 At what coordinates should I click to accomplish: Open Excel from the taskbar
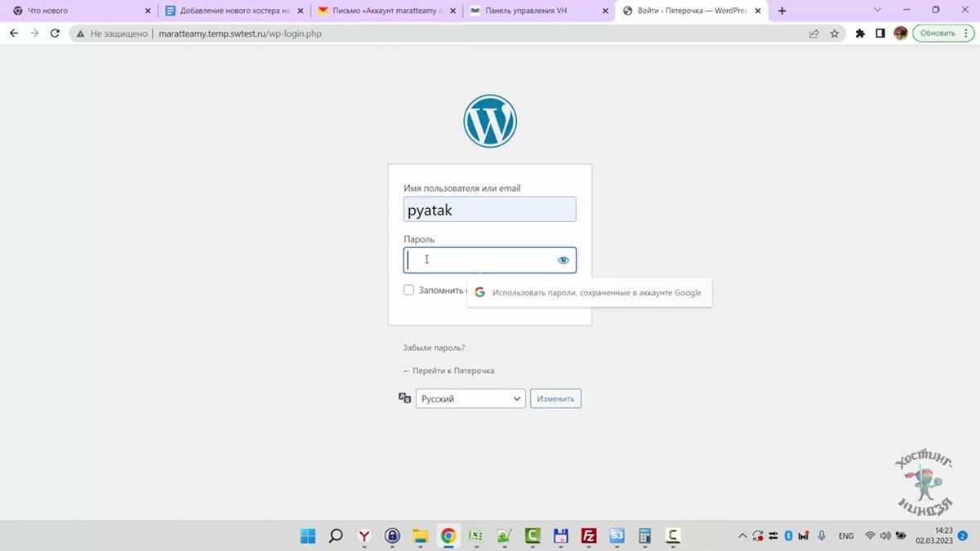click(476, 536)
